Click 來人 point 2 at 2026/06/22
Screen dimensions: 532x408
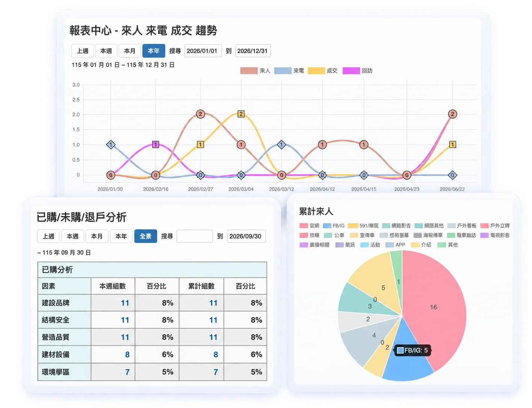453,114
